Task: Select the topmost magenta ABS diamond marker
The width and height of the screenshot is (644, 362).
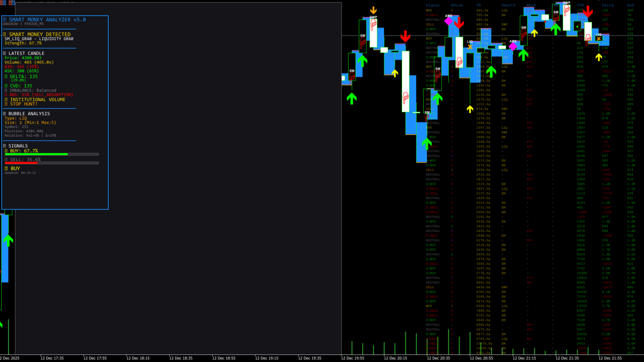Action: click(448, 21)
